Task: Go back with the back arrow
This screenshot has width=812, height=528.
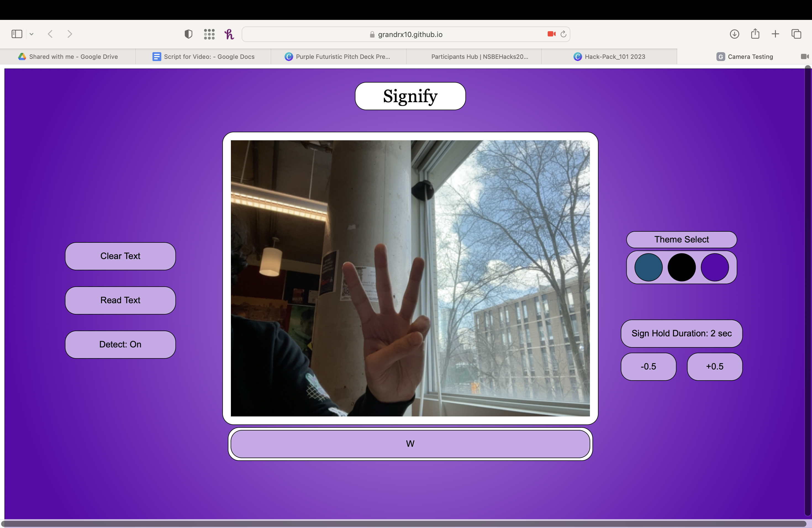Action: tap(51, 34)
